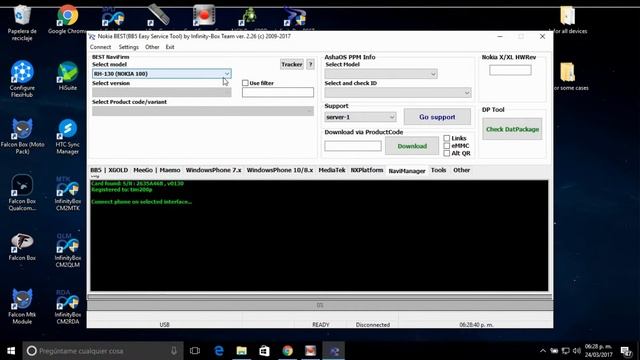This screenshot has height=360, width=640.
Task: Switch to Chrome in the taskbar
Action: tap(287, 351)
